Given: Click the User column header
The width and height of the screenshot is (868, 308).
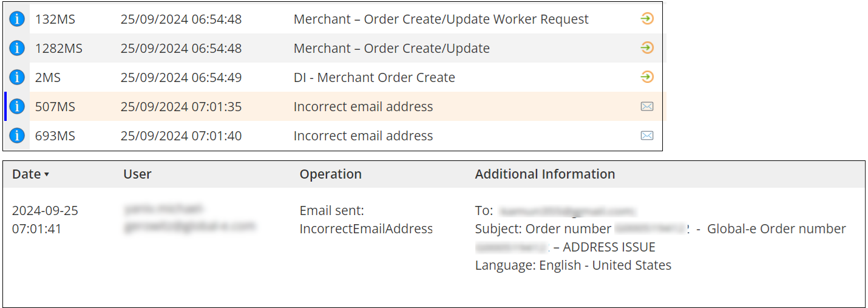Looking at the screenshot, I should [x=137, y=174].
